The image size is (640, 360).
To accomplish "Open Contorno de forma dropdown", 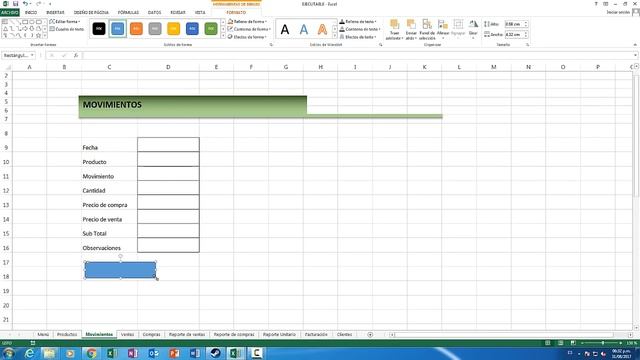I will pos(249,29).
